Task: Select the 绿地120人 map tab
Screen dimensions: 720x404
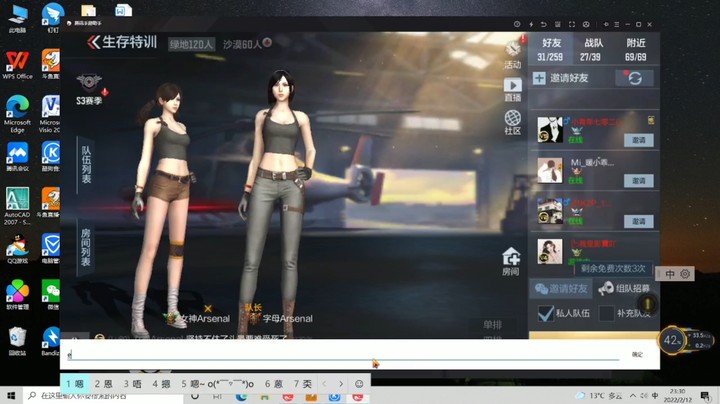Action: 191,44
